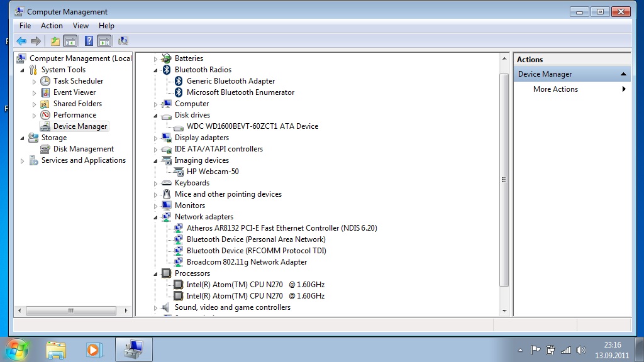The width and height of the screenshot is (644, 362).
Task: Select the WDC WD1600BEVT-60ZCT1 ATA Device
Action: (252, 126)
